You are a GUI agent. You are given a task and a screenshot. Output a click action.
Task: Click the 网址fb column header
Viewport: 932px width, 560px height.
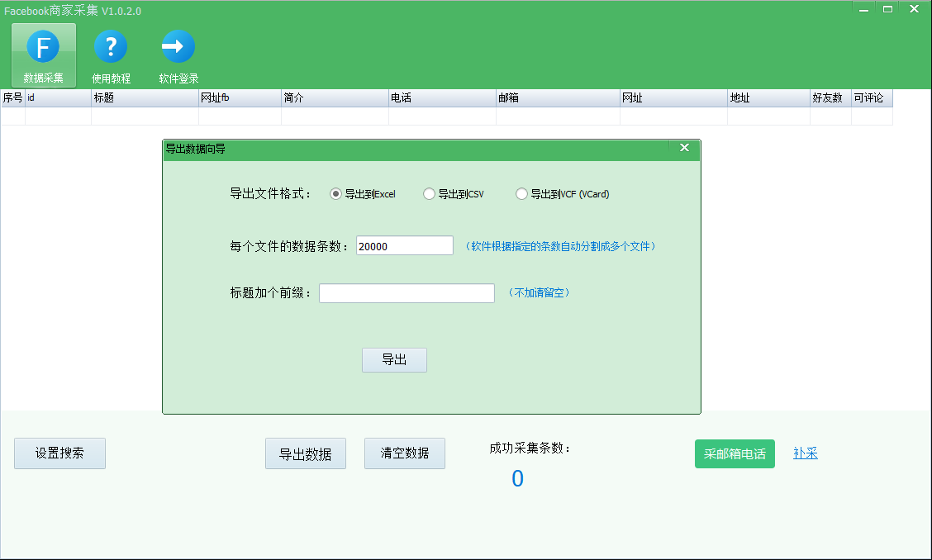coord(240,98)
